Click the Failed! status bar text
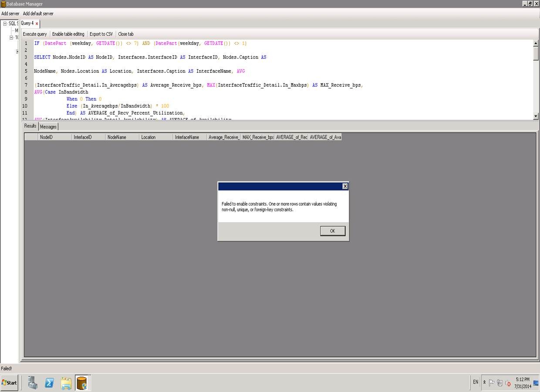Viewport: 540px width, 392px height. click(7, 368)
